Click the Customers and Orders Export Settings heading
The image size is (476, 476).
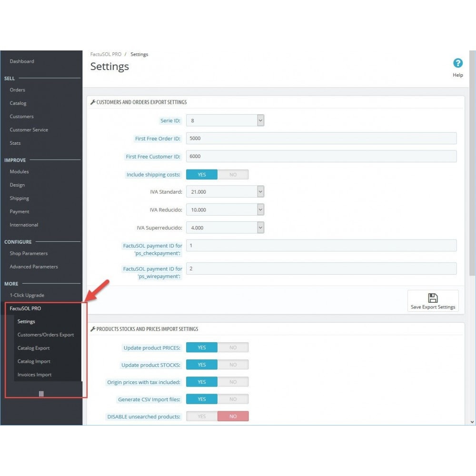(x=141, y=102)
